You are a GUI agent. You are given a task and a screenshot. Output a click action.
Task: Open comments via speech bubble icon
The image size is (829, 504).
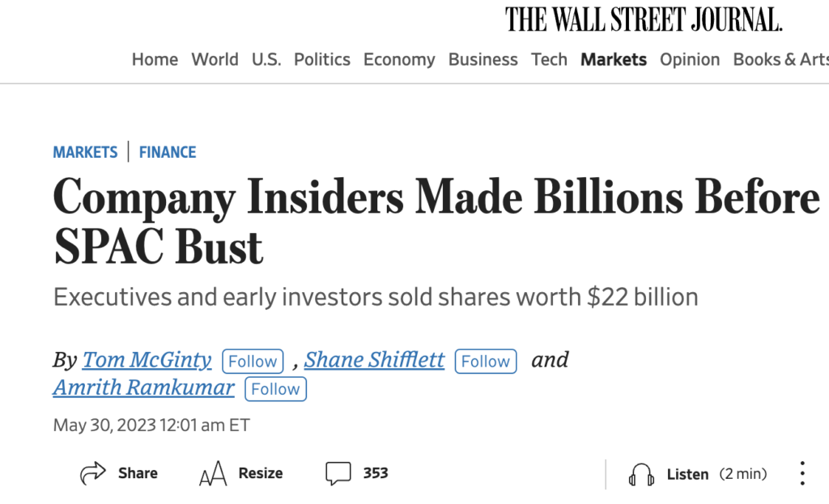click(x=338, y=473)
